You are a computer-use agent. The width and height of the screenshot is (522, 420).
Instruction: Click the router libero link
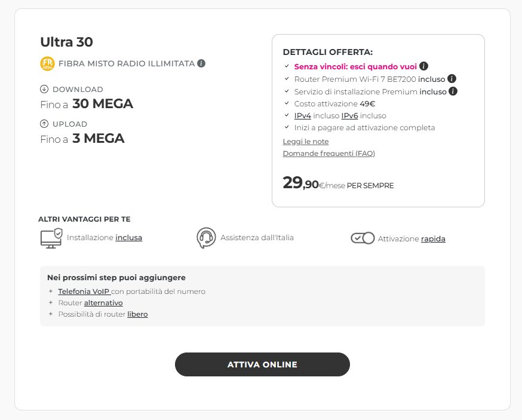pos(137,314)
